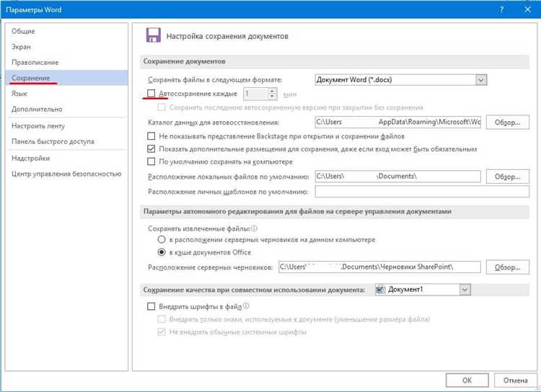Go to "Центр управления безопасностью" section
Image resolution: width=541 pixels, height=392 pixels.
click(66, 174)
